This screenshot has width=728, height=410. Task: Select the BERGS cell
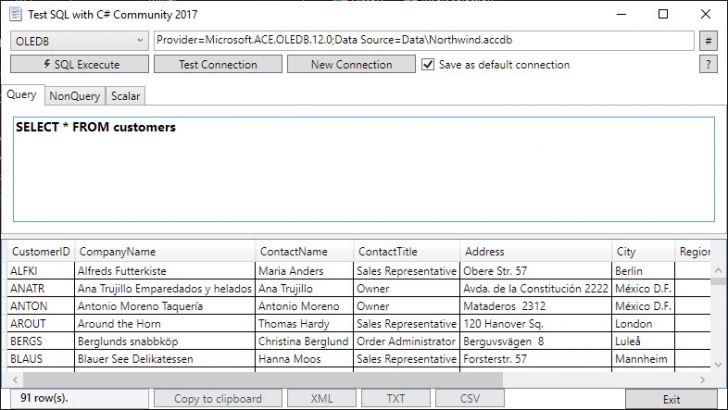tap(40, 341)
